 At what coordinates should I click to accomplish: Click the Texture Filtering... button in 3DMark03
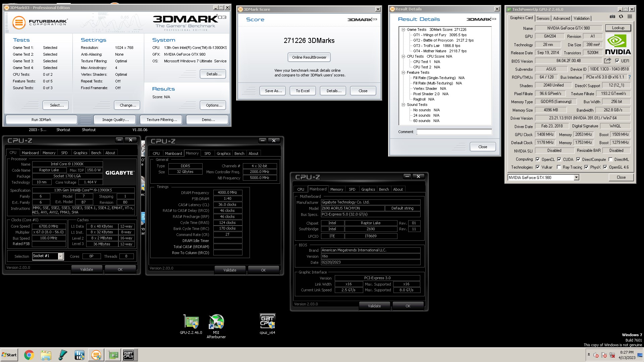162,120
